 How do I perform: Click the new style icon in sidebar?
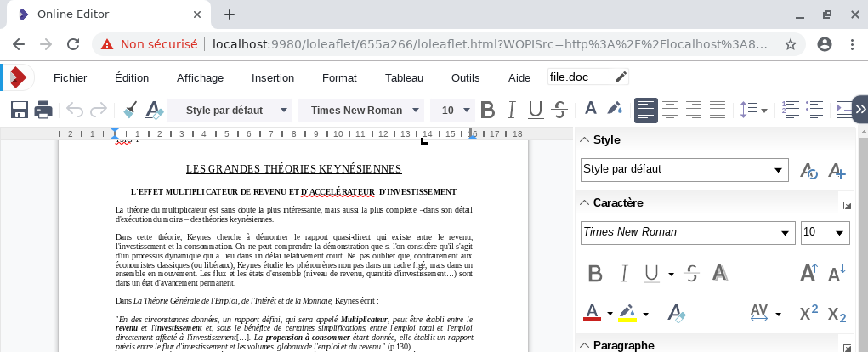click(837, 170)
